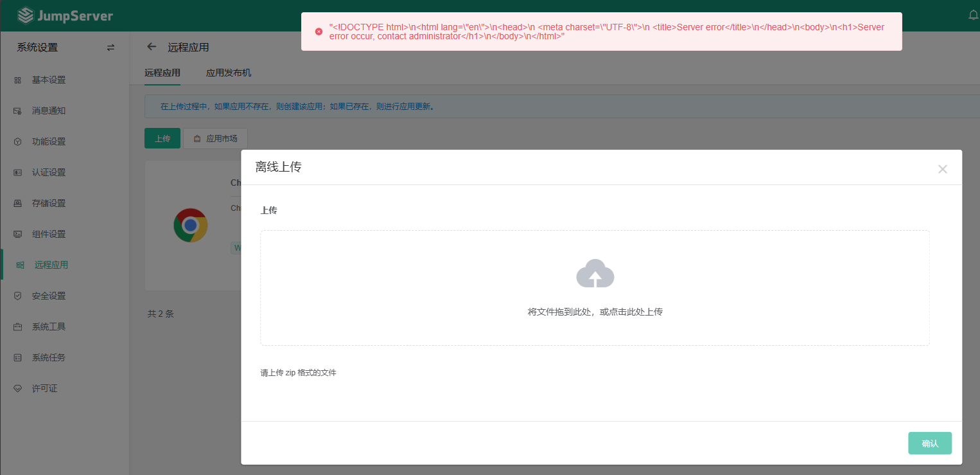Click the server error message text
This screenshot has height=475, width=980.
click(607, 31)
